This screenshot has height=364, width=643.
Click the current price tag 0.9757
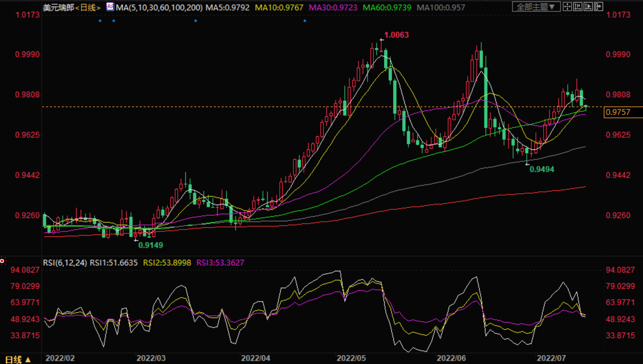(x=618, y=112)
